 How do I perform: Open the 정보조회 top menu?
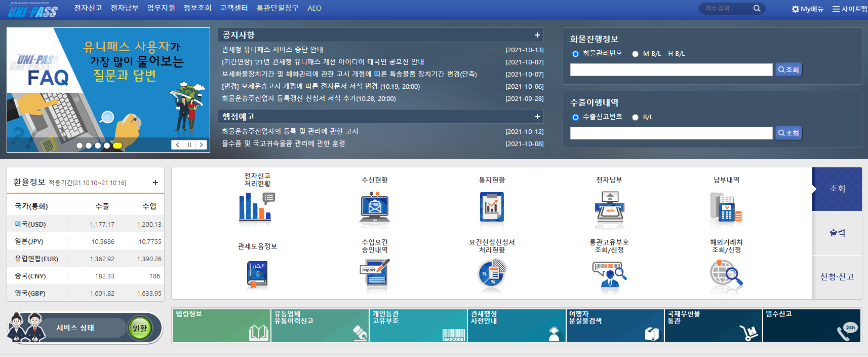(x=198, y=8)
